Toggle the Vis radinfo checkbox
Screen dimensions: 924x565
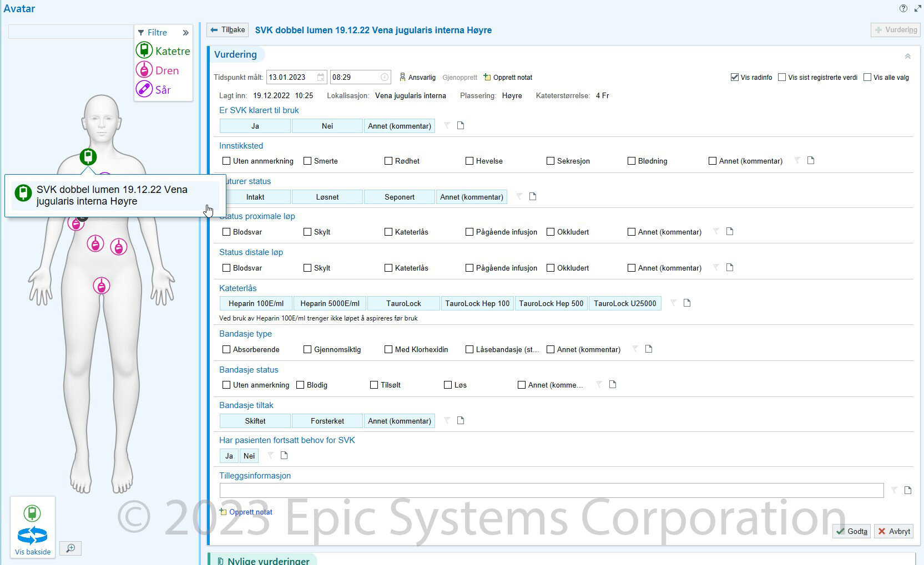(735, 78)
